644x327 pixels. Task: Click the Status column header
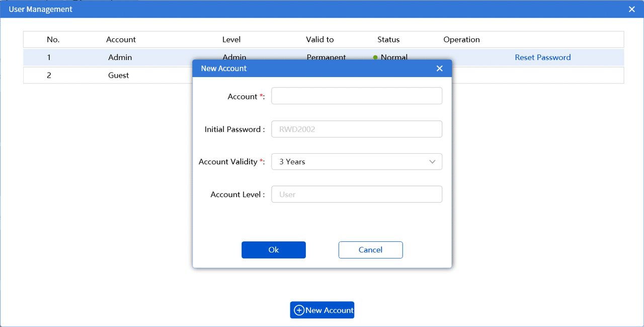point(388,39)
